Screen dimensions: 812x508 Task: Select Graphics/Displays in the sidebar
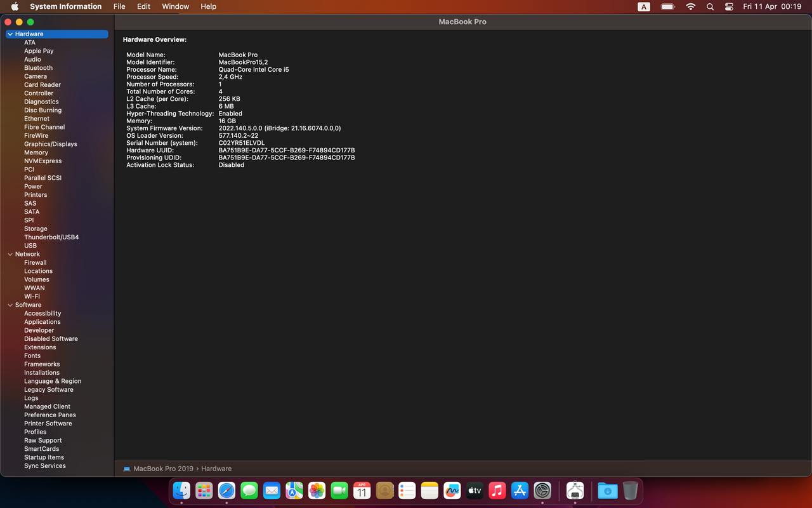point(51,144)
